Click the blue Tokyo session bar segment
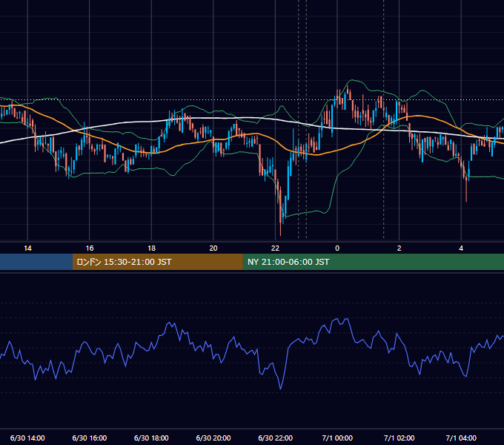504x445 pixels. click(36, 262)
